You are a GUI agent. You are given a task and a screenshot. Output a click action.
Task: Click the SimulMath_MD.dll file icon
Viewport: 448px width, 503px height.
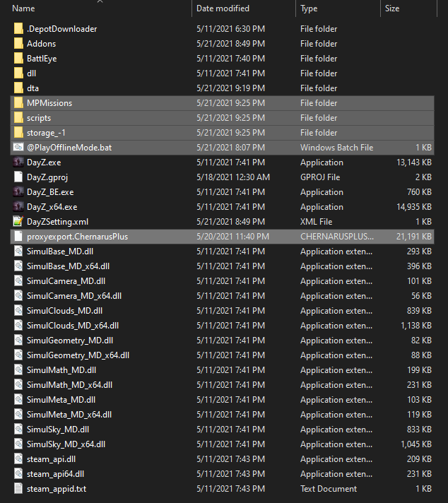[x=18, y=370]
